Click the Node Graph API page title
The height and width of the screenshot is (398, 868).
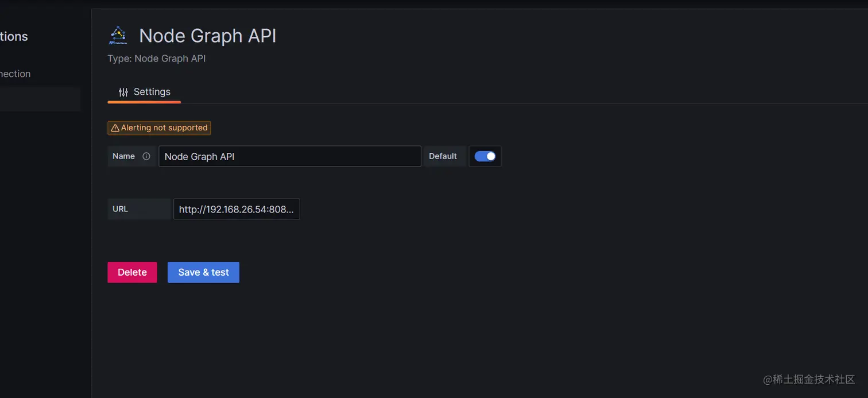[x=208, y=36]
